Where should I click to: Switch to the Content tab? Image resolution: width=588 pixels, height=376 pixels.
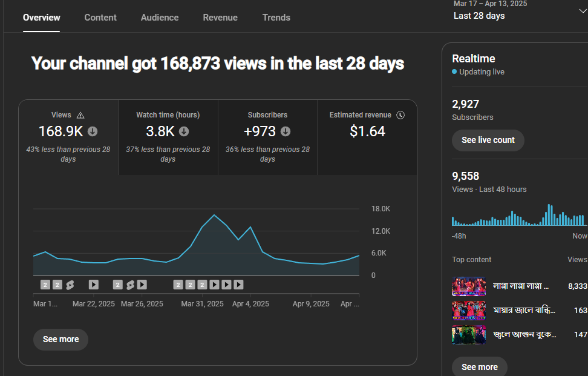[100, 18]
